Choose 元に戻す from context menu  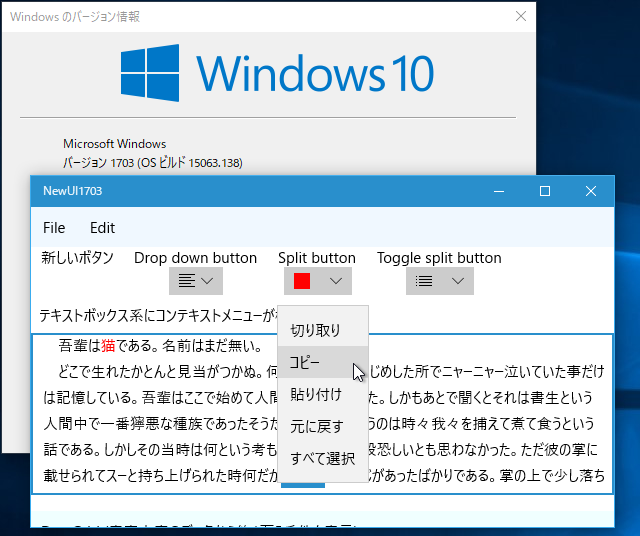323,427
